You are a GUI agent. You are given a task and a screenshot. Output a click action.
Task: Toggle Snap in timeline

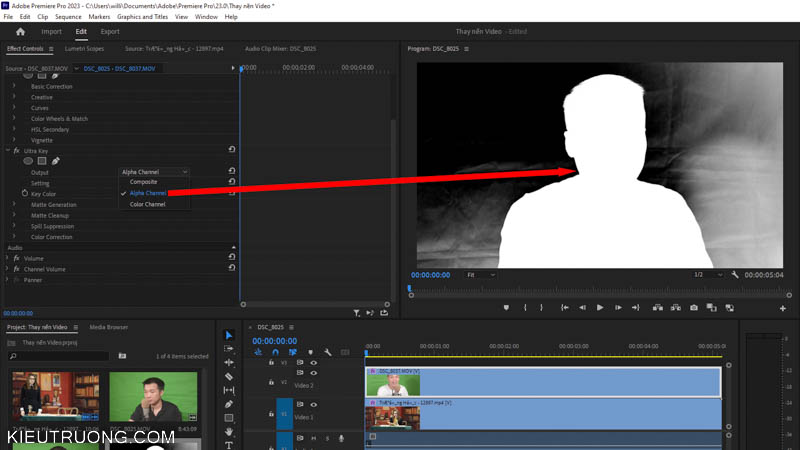276,353
